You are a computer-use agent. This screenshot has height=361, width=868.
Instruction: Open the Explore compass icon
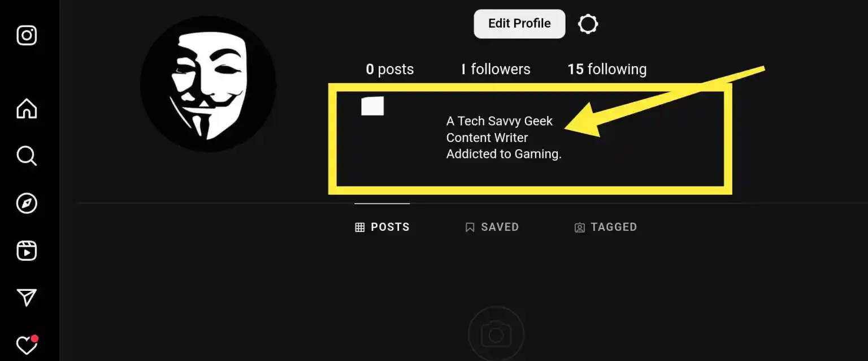(x=27, y=204)
